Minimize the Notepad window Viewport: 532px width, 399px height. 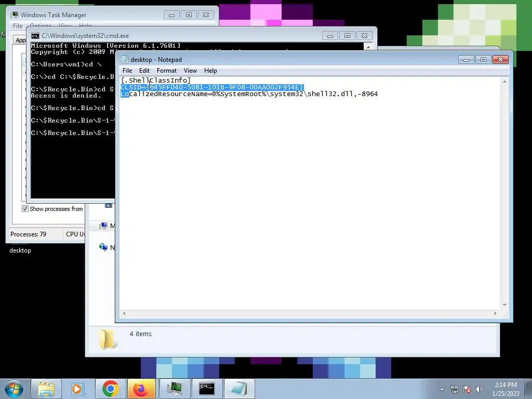466,60
